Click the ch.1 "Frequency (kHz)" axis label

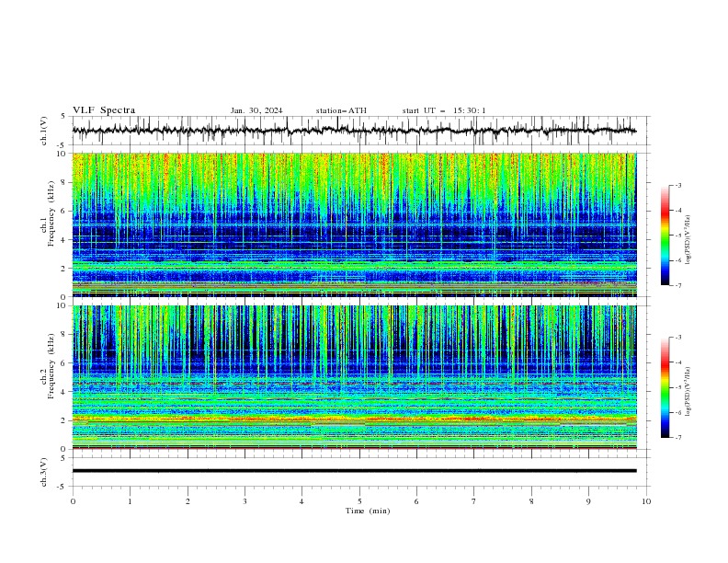tap(51, 212)
